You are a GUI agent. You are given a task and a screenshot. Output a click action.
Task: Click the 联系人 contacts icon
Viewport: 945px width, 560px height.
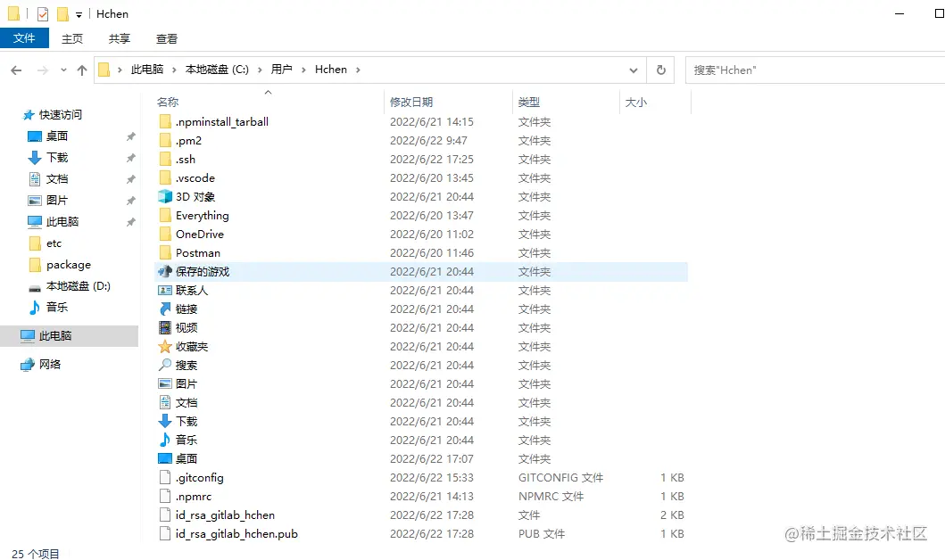pos(164,290)
